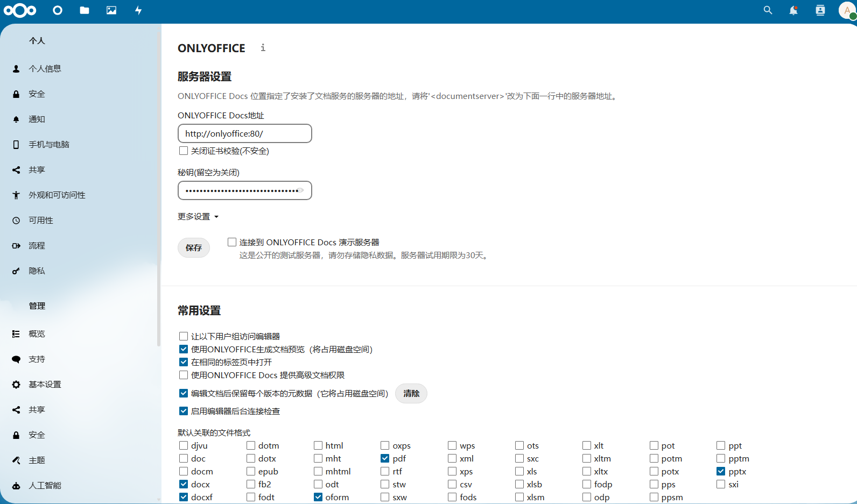Select 外观和可访问性 in the sidebar
Viewport: 857px width, 504px height.
(x=57, y=195)
